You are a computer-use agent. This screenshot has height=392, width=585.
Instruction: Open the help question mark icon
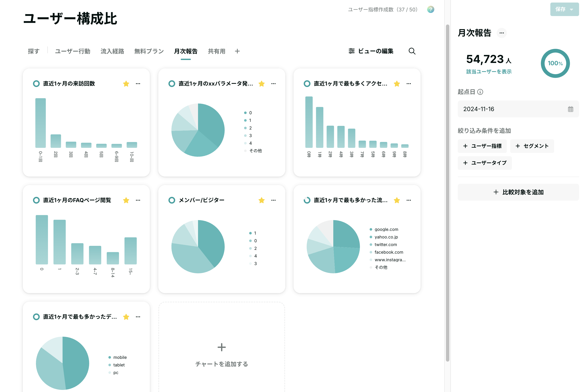pyautogui.click(x=431, y=10)
